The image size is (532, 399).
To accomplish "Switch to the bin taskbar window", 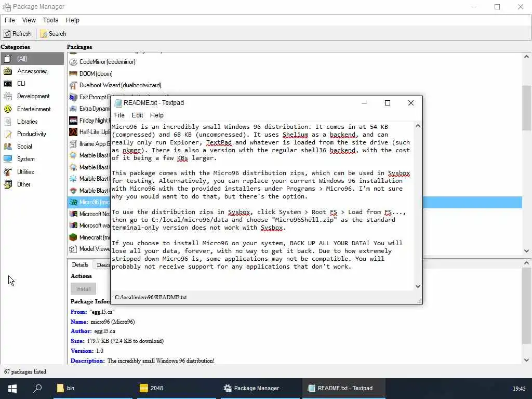I will pos(92,388).
